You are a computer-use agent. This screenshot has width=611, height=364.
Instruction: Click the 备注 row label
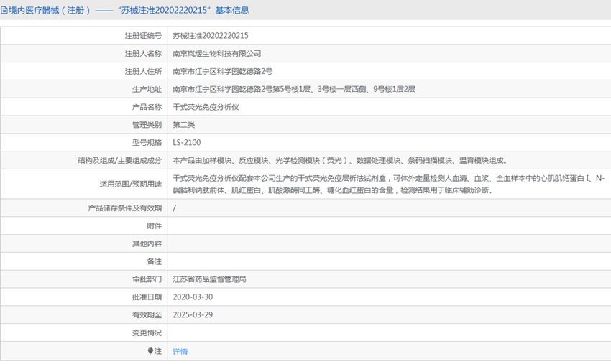(x=154, y=261)
